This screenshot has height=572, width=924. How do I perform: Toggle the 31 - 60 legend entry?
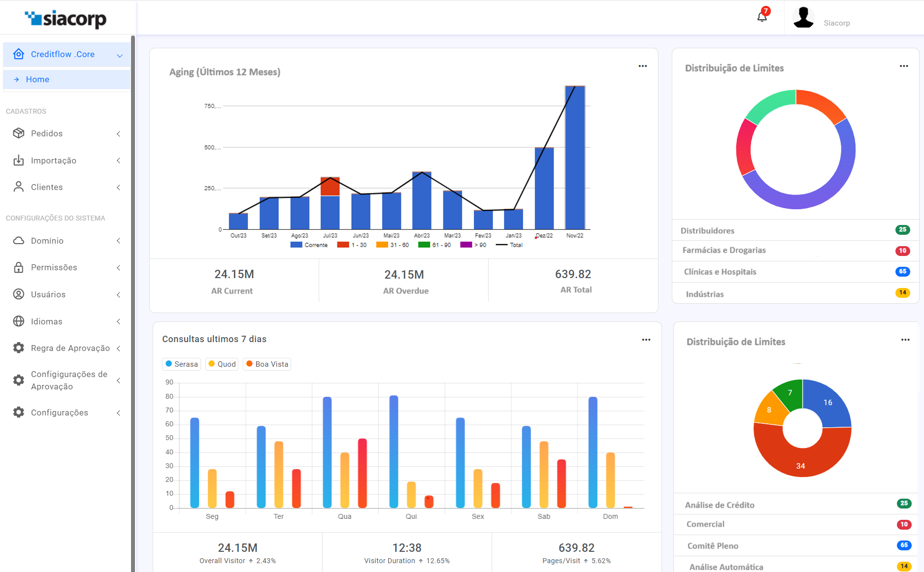click(393, 245)
